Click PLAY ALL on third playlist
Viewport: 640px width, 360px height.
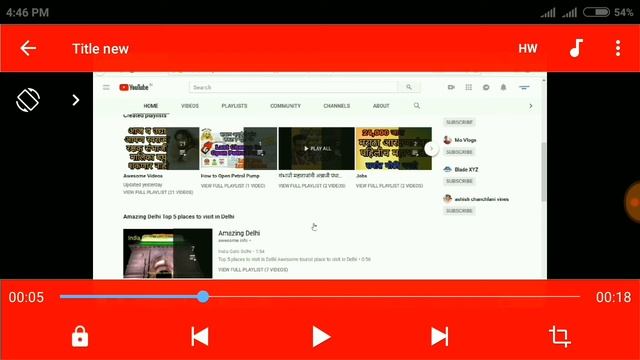[317, 149]
